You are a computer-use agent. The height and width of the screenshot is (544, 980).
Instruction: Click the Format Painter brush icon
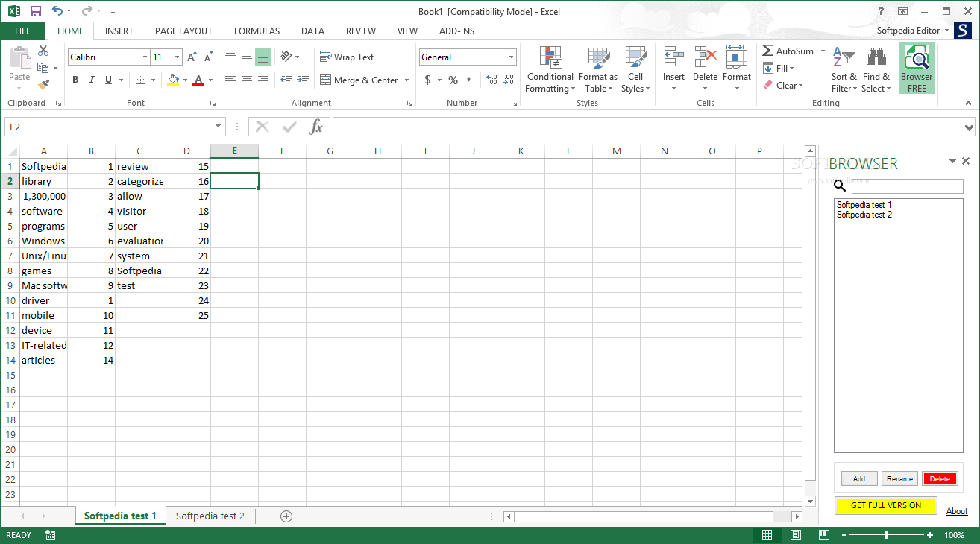[x=43, y=85]
